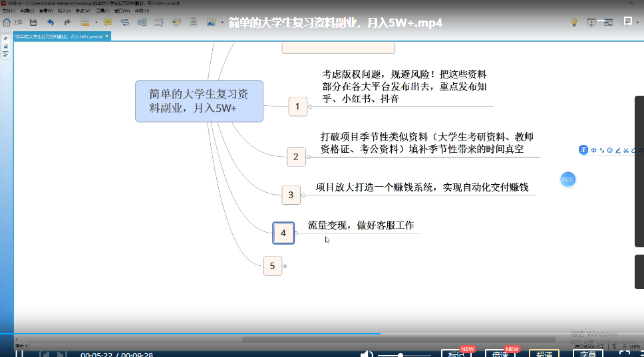Mute the video volume speaker icon

(x=367, y=354)
